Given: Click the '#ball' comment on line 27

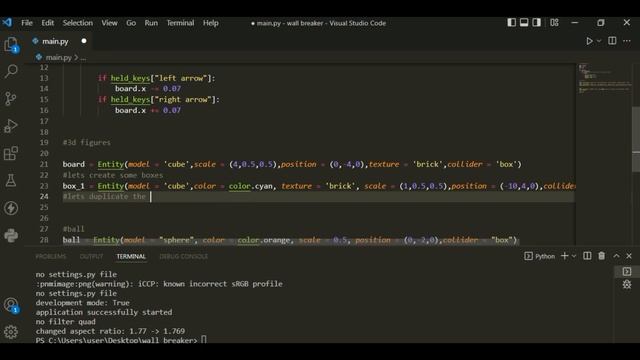Looking at the screenshot, I should click(73, 229).
